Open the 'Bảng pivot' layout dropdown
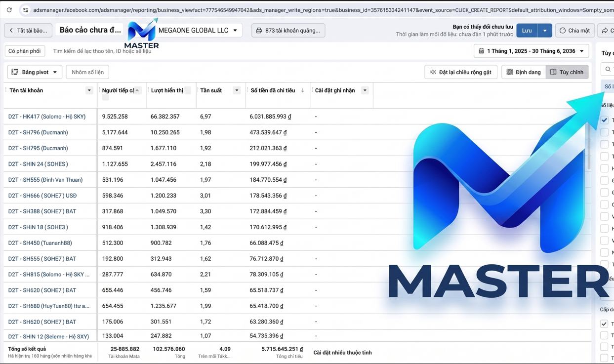The width and height of the screenshot is (614, 364). pyautogui.click(x=35, y=72)
